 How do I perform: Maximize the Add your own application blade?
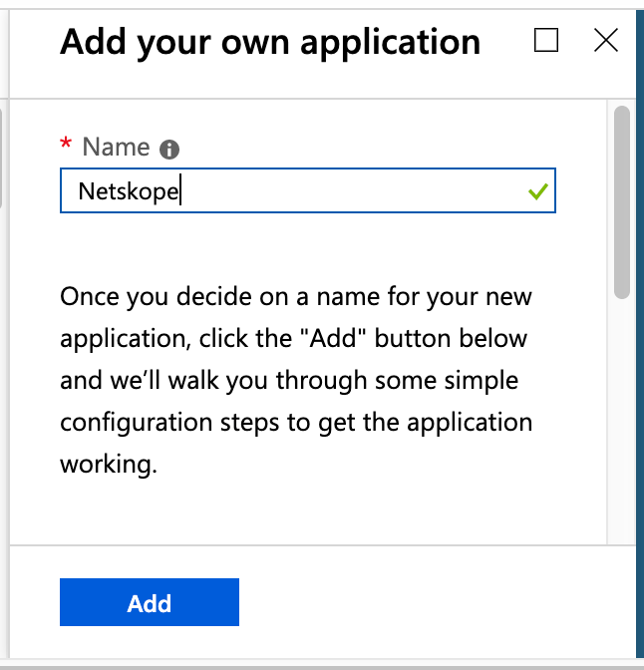click(546, 40)
